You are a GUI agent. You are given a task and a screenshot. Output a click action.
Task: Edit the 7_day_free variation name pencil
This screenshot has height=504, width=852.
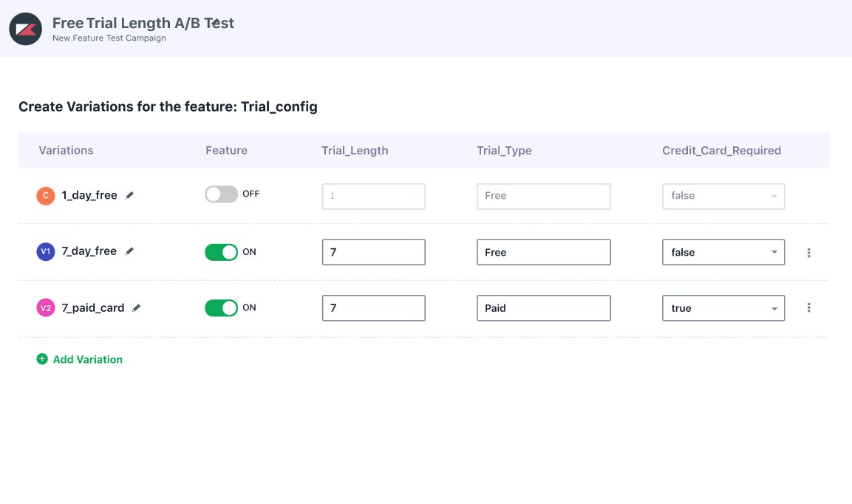click(129, 251)
